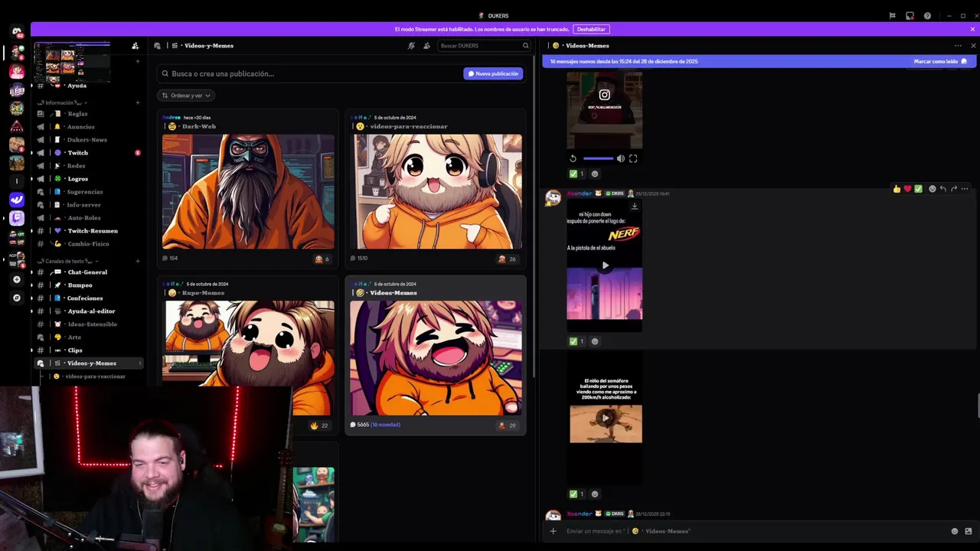The image size is (980, 551).
Task: Add reaction under the NERF video message
Action: [x=595, y=341]
